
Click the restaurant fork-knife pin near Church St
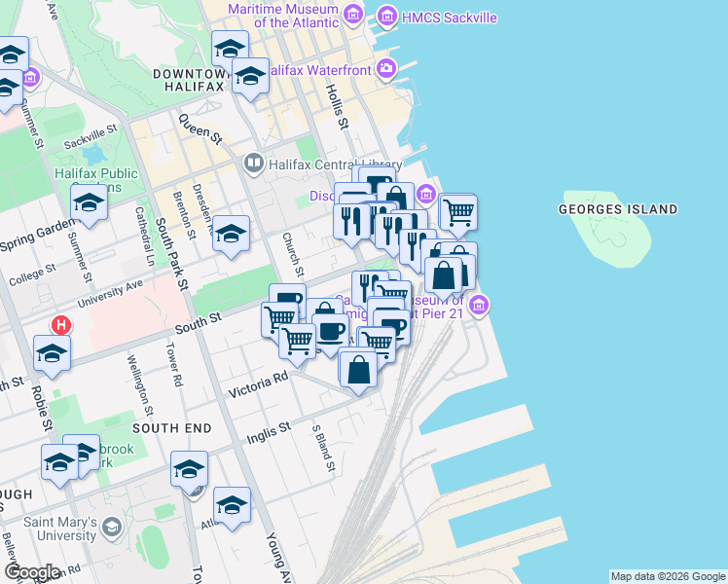click(x=352, y=223)
